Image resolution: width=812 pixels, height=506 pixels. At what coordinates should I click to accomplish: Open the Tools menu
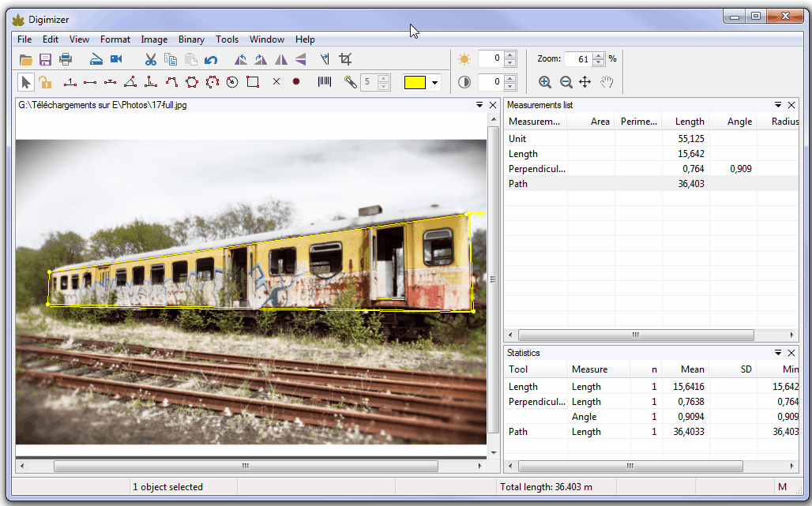point(227,39)
